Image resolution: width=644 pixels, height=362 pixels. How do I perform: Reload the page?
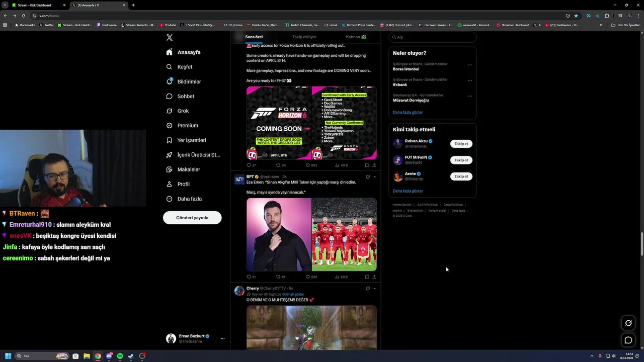click(23, 16)
